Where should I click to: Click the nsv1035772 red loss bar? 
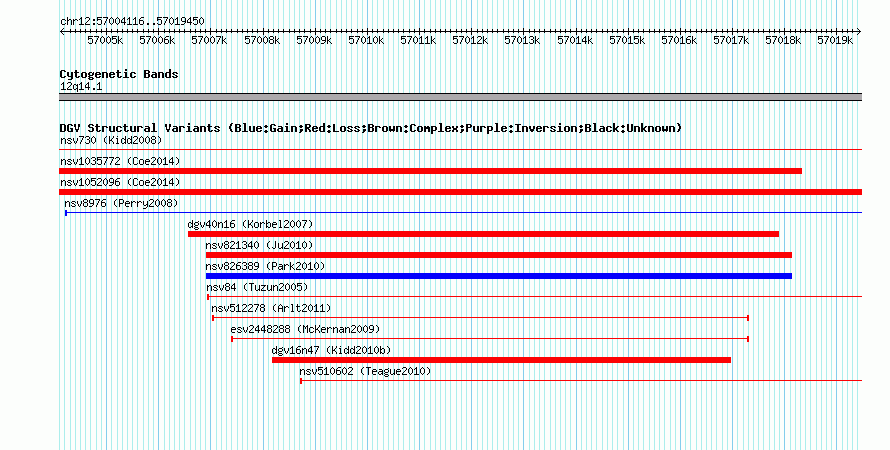[430, 171]
